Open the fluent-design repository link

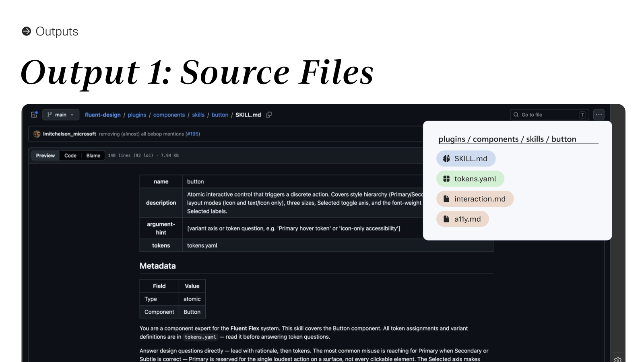pyautogui.click(x=103, y=115)
